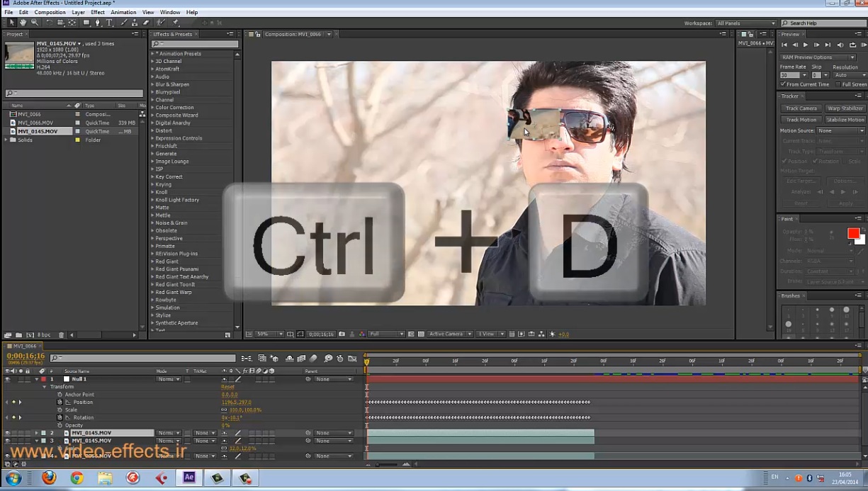This screenshot has width=868, height=491.
Task: Select the Hand tool
Action: click(23, 23)
